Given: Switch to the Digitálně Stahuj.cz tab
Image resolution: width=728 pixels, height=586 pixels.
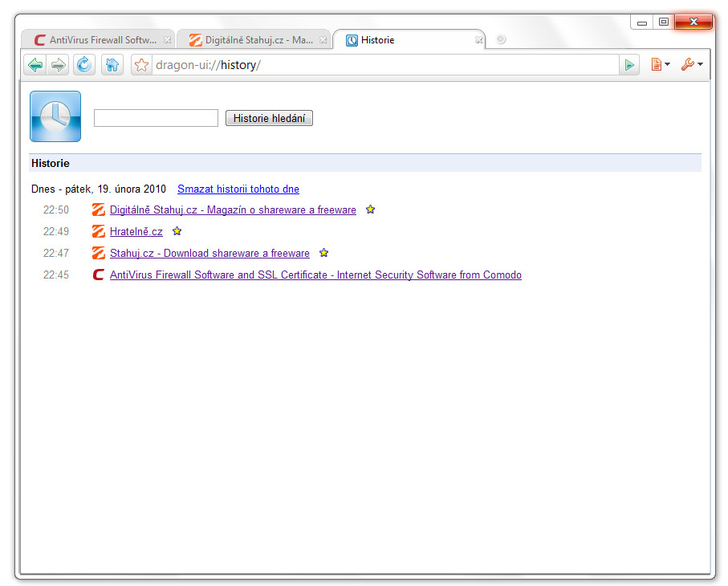Looking at the screenshot, I should coord(253,40).
